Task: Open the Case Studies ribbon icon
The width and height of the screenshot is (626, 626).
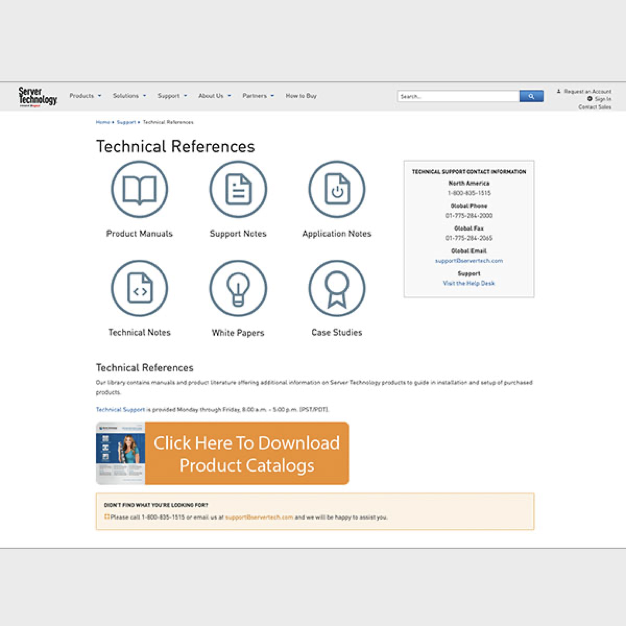Action: point(337,288)
